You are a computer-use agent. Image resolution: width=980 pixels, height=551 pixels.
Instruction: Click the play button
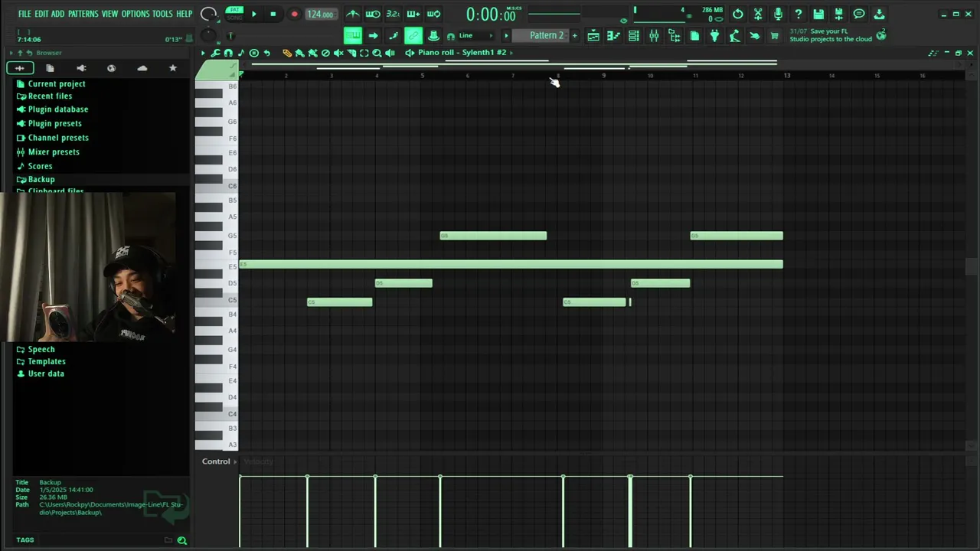click(254, 14)
